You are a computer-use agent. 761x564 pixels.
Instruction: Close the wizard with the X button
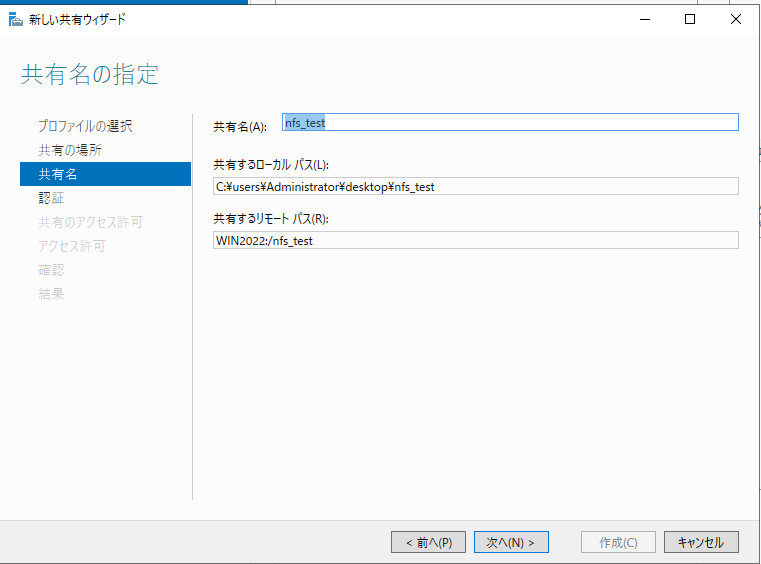click(x=736, y=19)
